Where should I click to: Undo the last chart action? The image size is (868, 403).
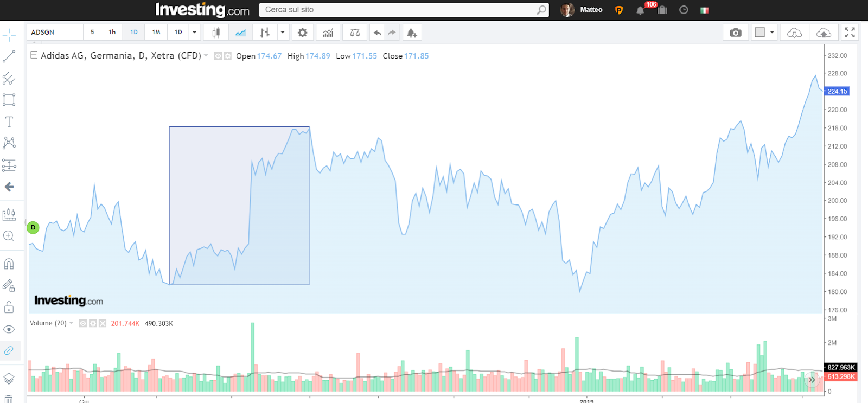pos(377,33)
